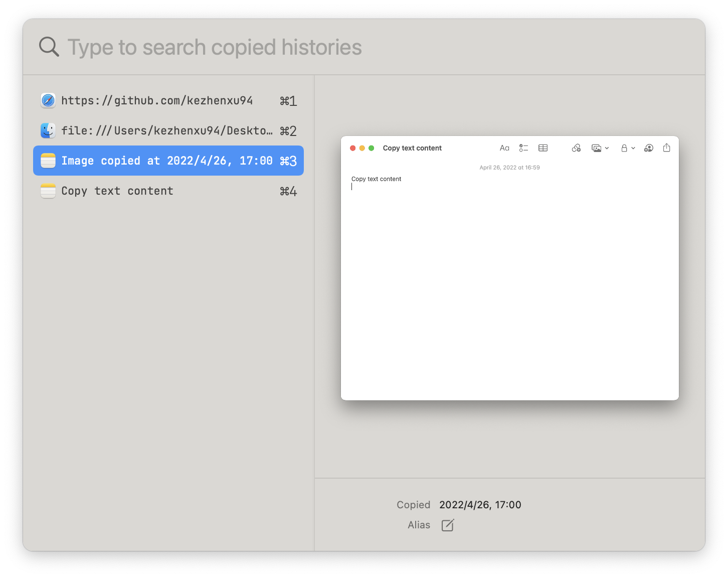728x578 pixels.
Task: Add people to collaborate on the note
Action: [x=648, y=148]
